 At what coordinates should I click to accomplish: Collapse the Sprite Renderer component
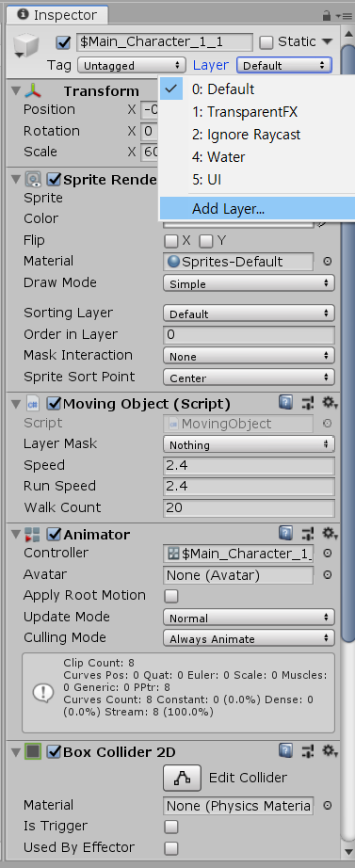tap(15, 180)
